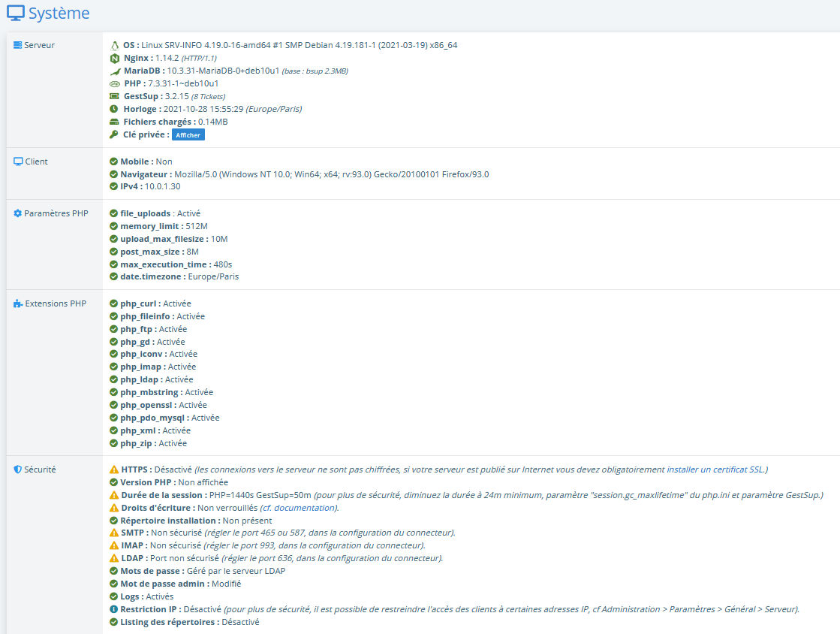Click the Répertoire installation 'Non présent' text

248,521
